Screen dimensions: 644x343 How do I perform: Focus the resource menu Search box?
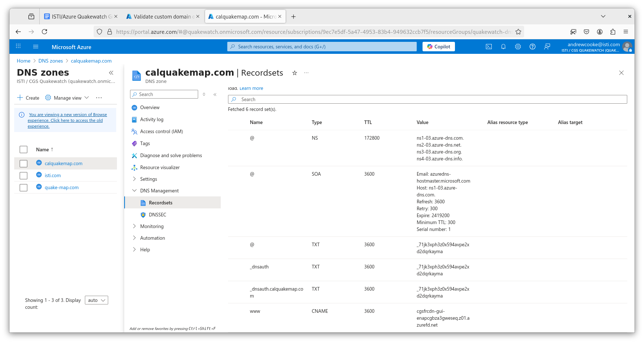coord(164,94)
